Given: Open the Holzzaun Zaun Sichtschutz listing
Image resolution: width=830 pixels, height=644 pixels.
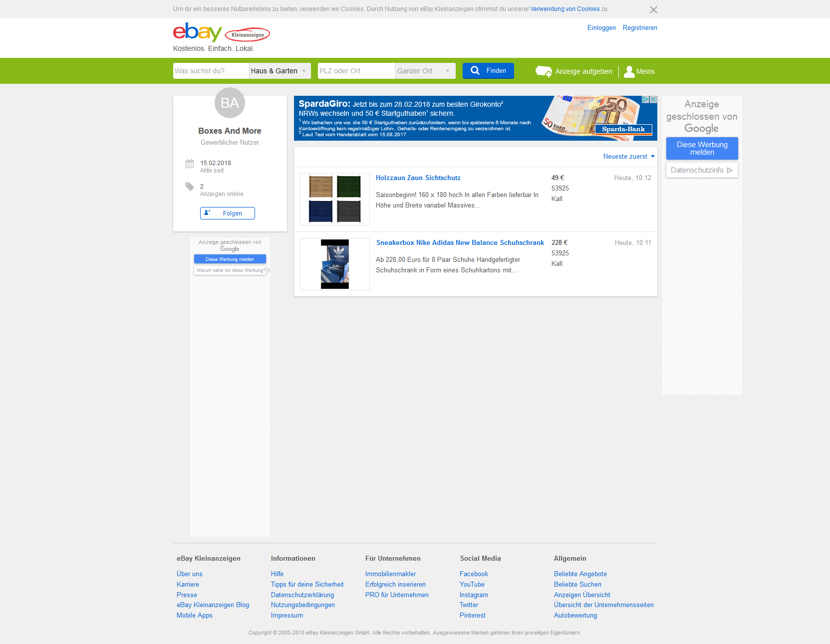Looking at the screenshot, I should 418,178.
